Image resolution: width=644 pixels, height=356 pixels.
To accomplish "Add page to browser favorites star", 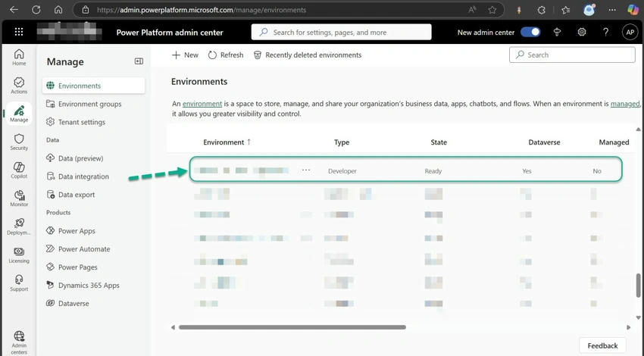I will [x=492, y=10].
